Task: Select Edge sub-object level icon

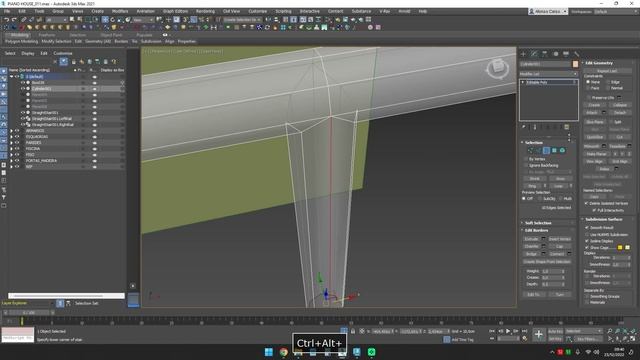Action: point(538,151)
